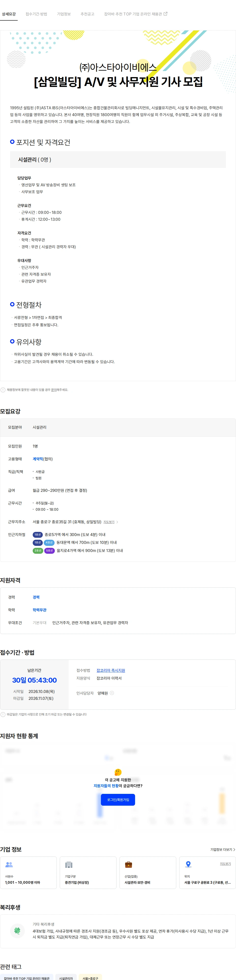Click the thinking emoji in 지원자 현황 통계
The width and height of the screenshot is (236, 980).
click(118, 772)
